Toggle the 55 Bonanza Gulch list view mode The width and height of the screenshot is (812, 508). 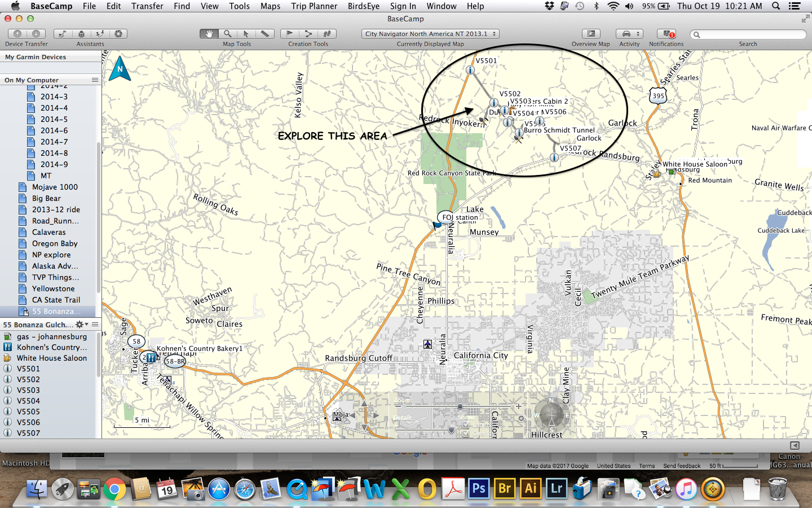tap(95, 325)
